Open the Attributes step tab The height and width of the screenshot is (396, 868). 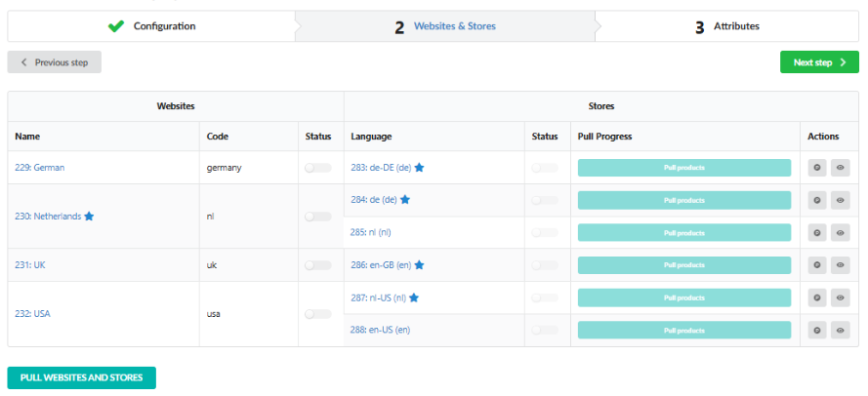pyautogui.click(x=726, y=26)
